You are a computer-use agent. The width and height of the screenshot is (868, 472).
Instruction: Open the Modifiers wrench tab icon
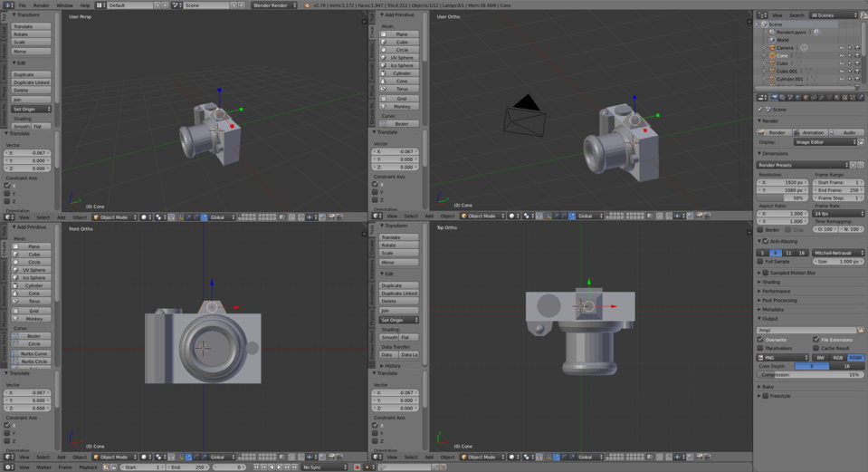click(822, 97)
